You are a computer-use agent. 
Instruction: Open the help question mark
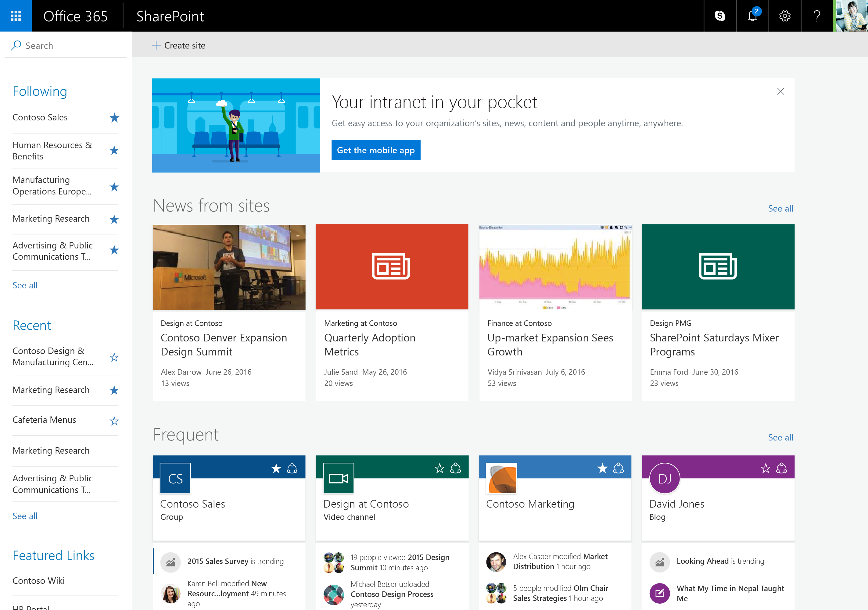click(817, 16)
